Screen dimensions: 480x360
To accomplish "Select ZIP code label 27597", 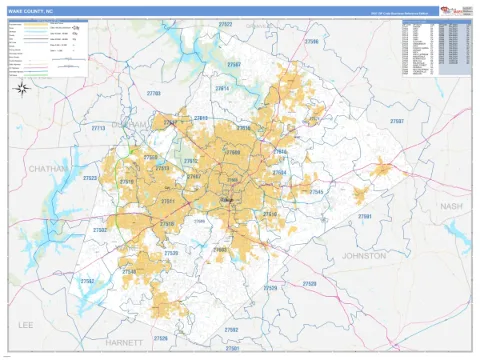I will click(397, 121).
